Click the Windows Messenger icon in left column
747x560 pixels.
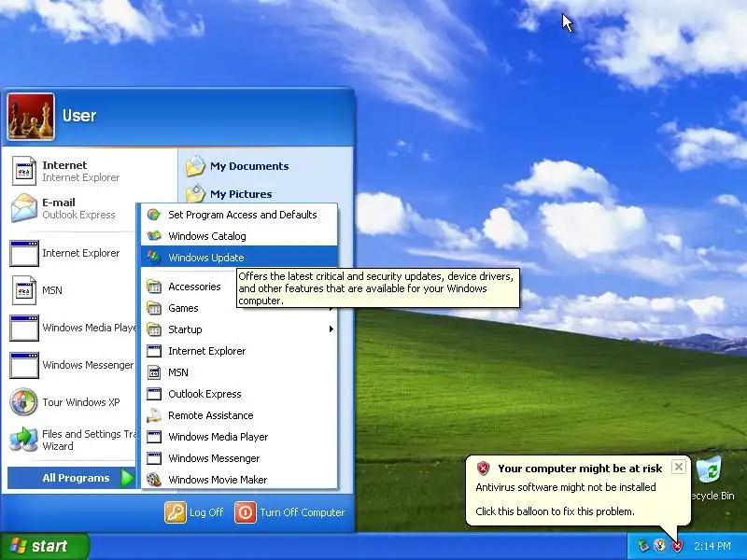point(24,365)
